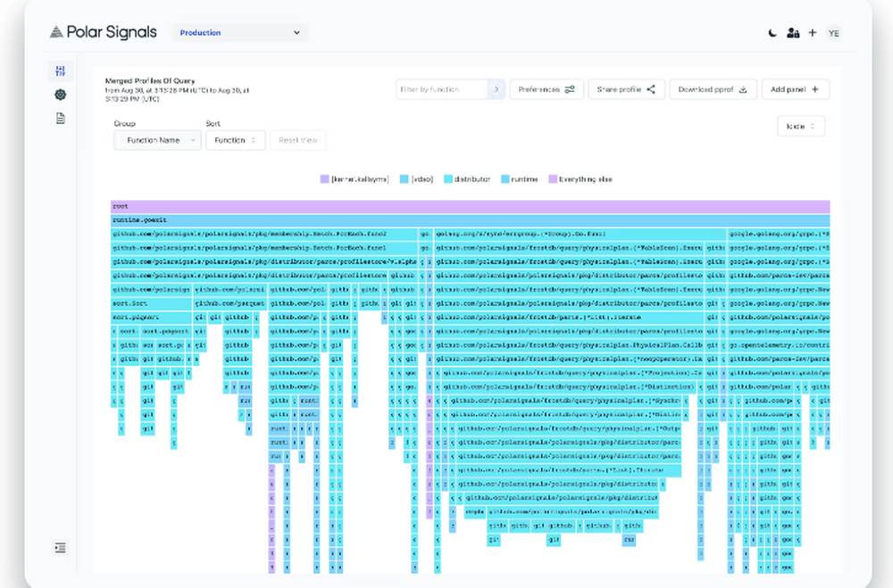This screenshot has width=893, height=588.
Task: Select the runtime.goexit flame graph bar
Action: point(471,220)
